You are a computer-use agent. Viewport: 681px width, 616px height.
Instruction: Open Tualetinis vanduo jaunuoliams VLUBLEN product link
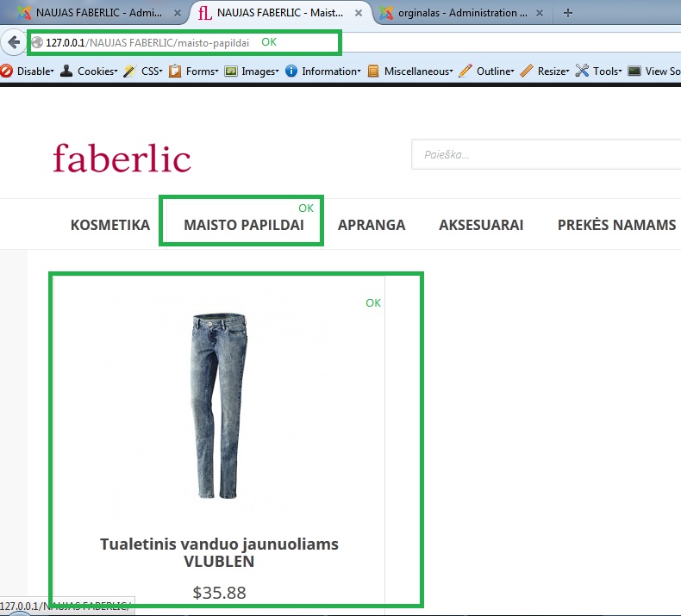(219, 552)
